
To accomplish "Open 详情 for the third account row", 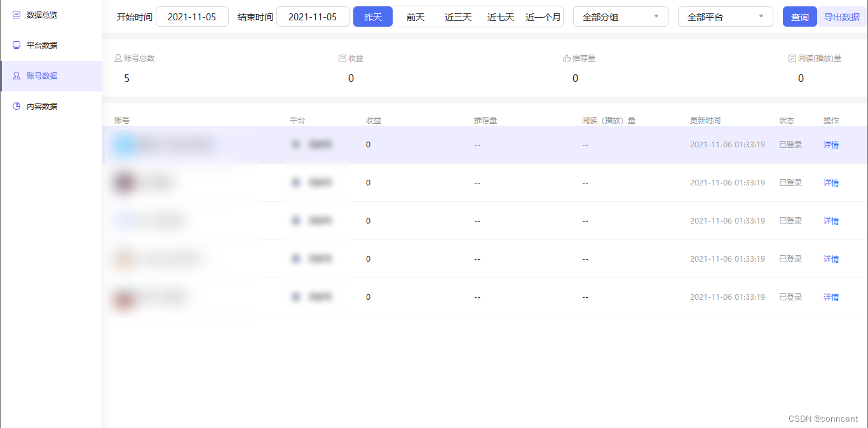I will pyautogui.click(x=831, y=221).
